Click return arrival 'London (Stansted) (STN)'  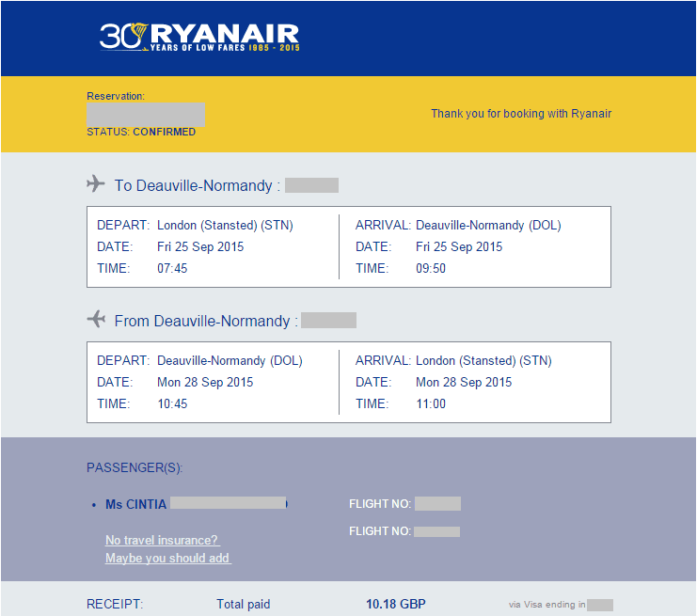pyautogui.click(x=483, y=360)
